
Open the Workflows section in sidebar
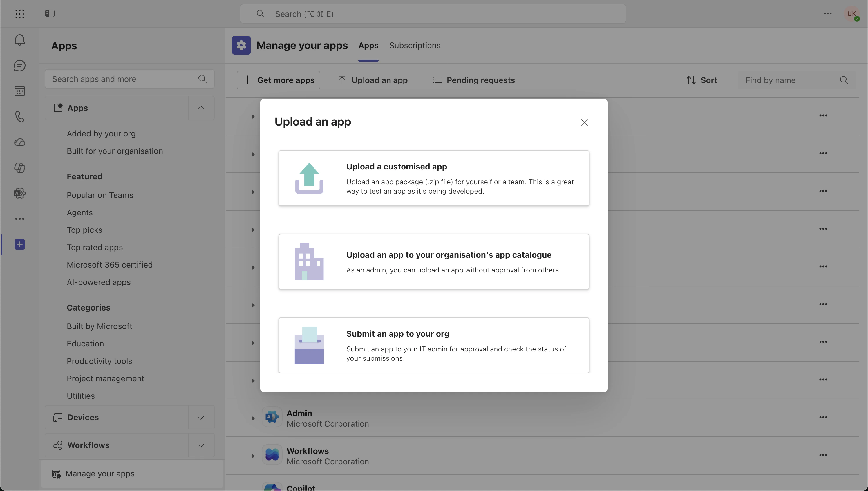coord(117,445)
